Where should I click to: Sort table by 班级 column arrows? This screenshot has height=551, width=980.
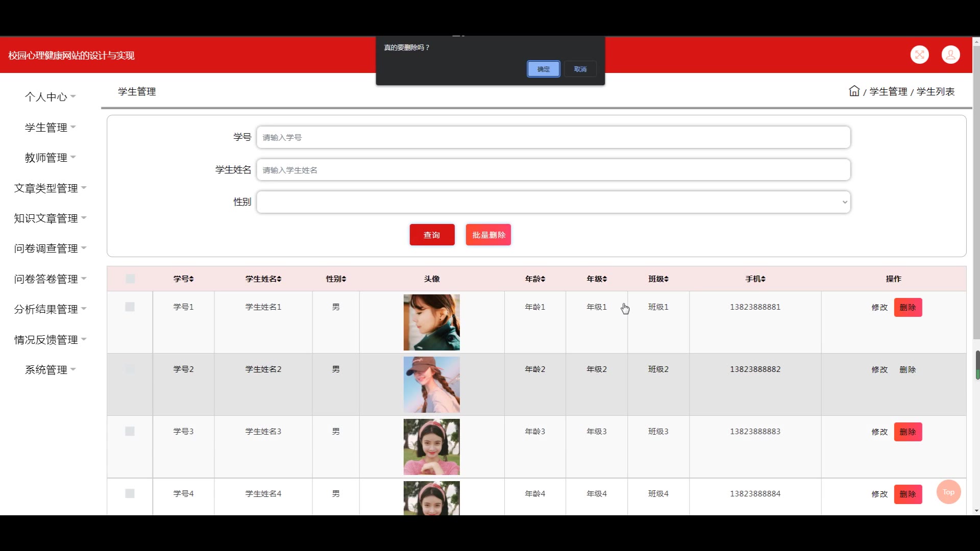[x=666, y=279]
